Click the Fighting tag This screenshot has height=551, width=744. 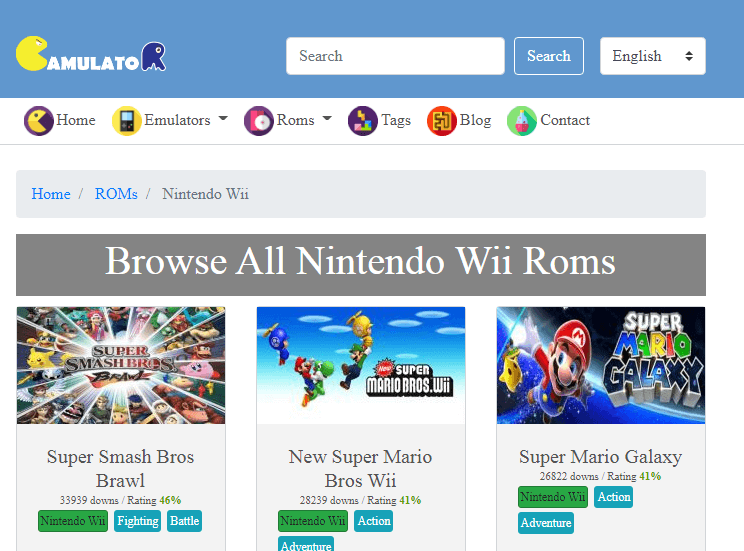point(138,521)
